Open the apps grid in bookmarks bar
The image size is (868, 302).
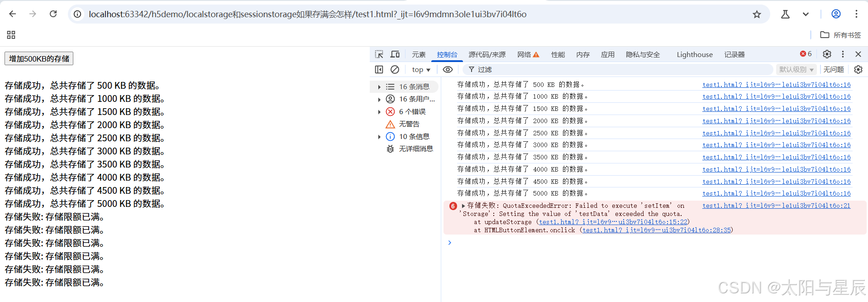tap(11, 35)
